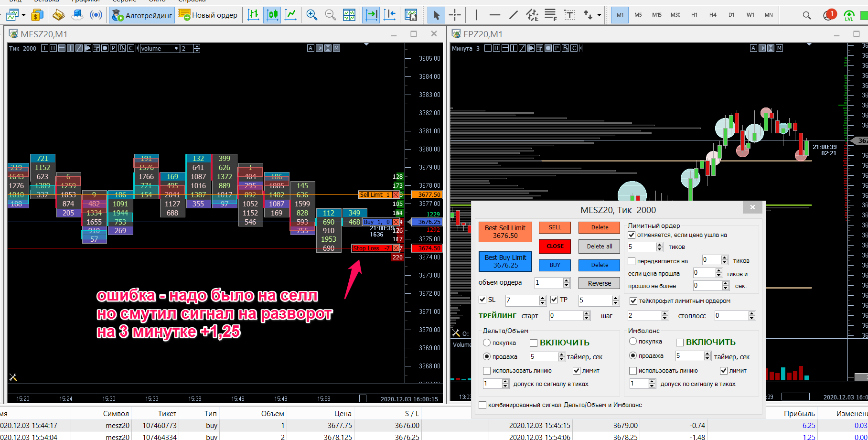Open the Navigator folder icon
This screenshot has width=868, height=440.
(x=58, y=15)
